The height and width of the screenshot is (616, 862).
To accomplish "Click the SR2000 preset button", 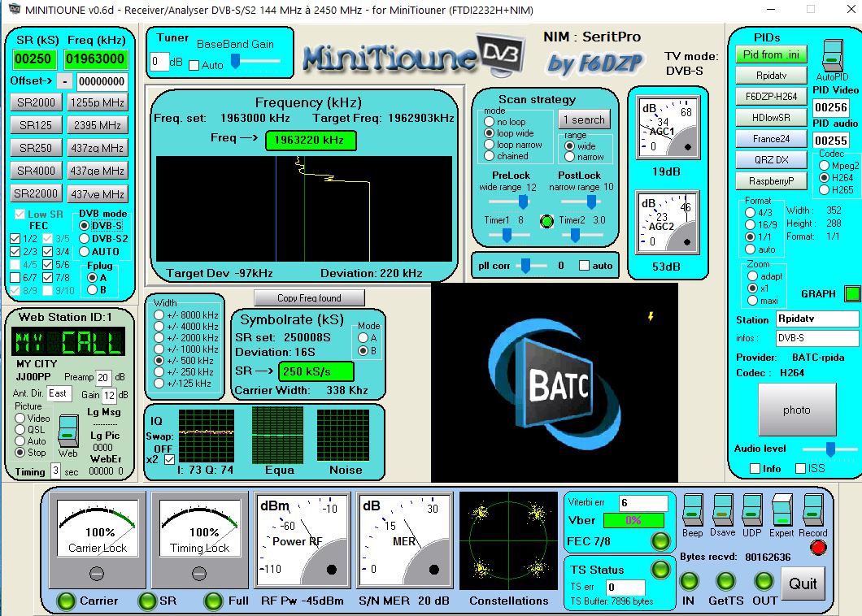I will point(36,102).
